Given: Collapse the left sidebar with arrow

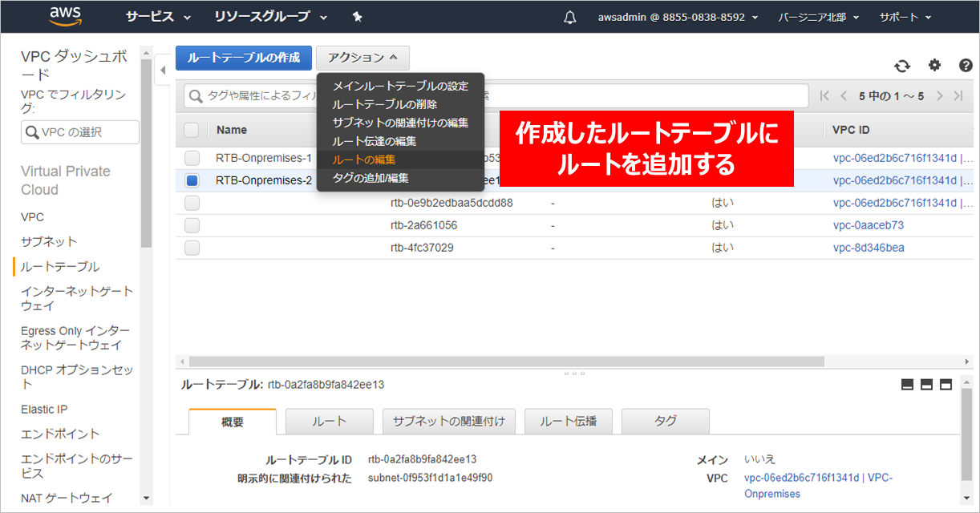Looking at the screenshot, I should click(163, 70).
